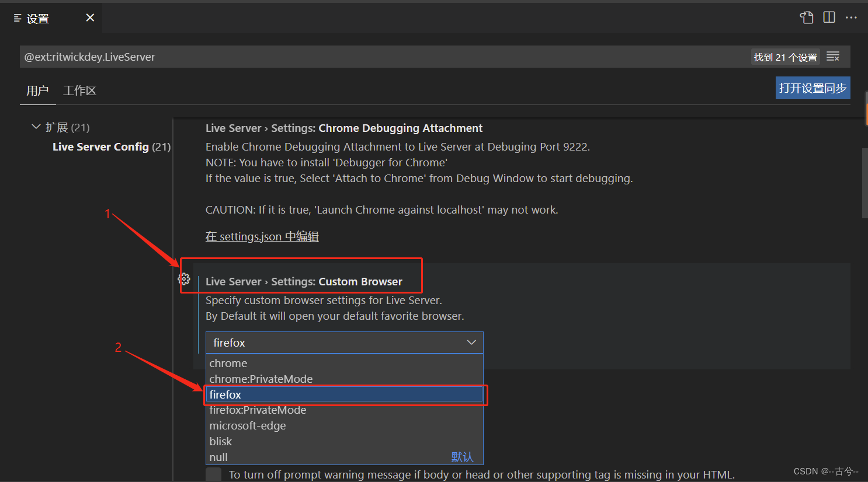Clear the settings search filter icon
This screenshot has height=482, width=868.
(x=833, y=56)
